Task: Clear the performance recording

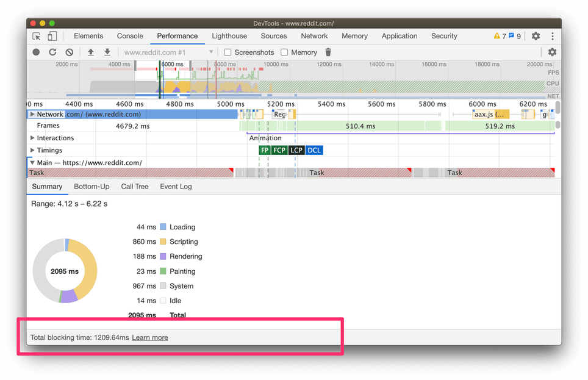Action: coord(69,52)
